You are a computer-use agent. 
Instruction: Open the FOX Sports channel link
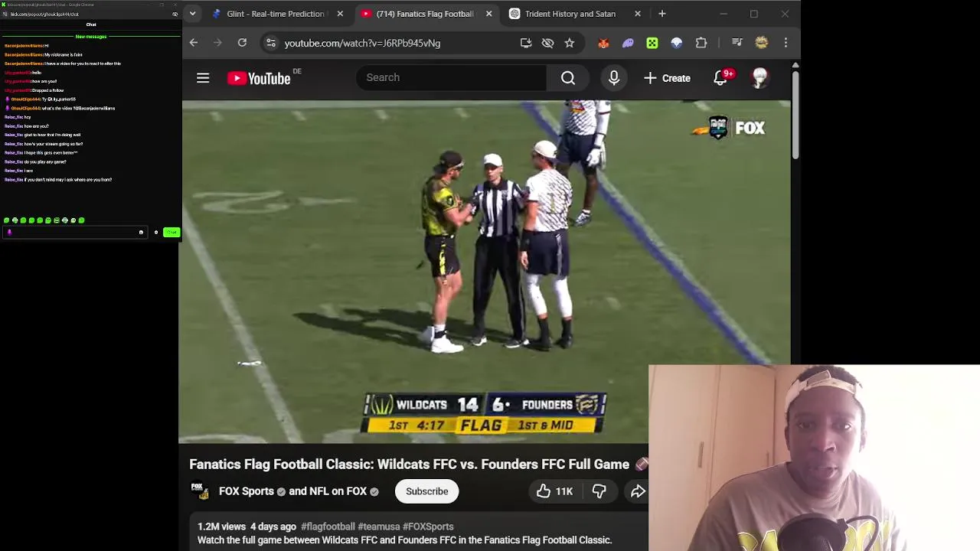(x=246, y=491)
